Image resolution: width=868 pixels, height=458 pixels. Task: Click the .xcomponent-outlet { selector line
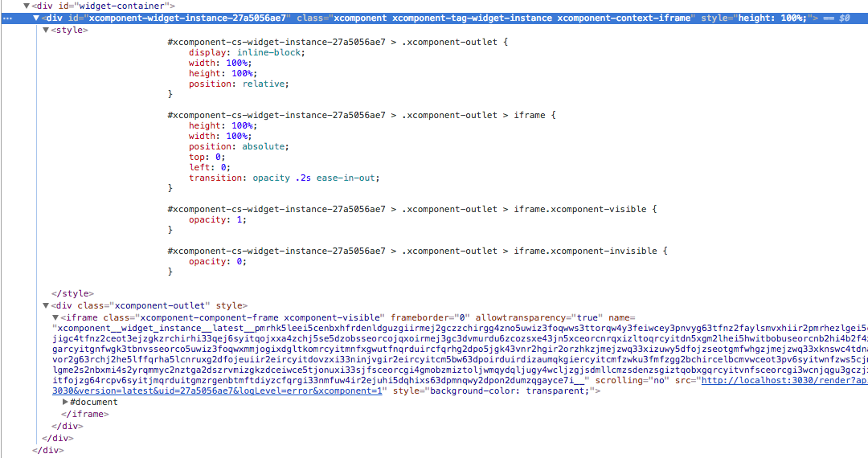[x=338, y=42]
